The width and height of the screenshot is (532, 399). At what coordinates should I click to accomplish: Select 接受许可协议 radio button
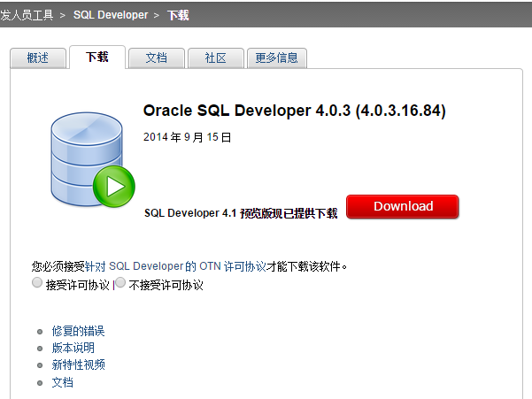37,283
